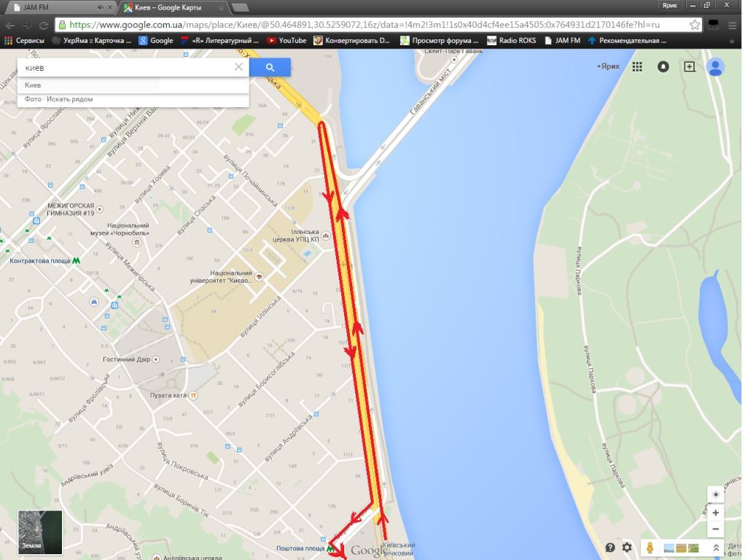Expand the photo strip with double chevron

pos(716,548)
